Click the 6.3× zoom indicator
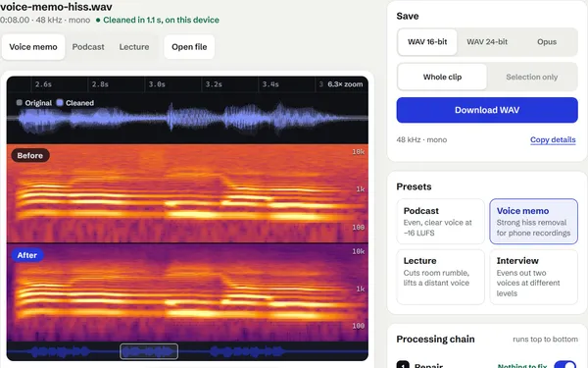Image resolution: width=588 pixels, height=368 pixels. point(345,84)
